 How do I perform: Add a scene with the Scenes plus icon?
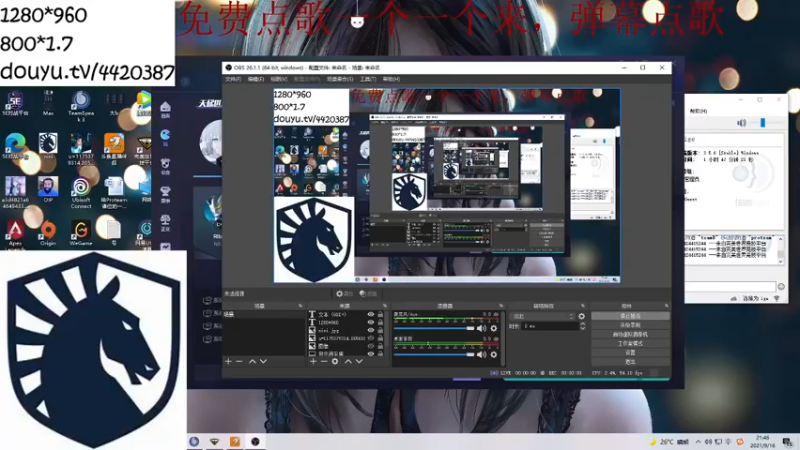(x=228, y=361)
